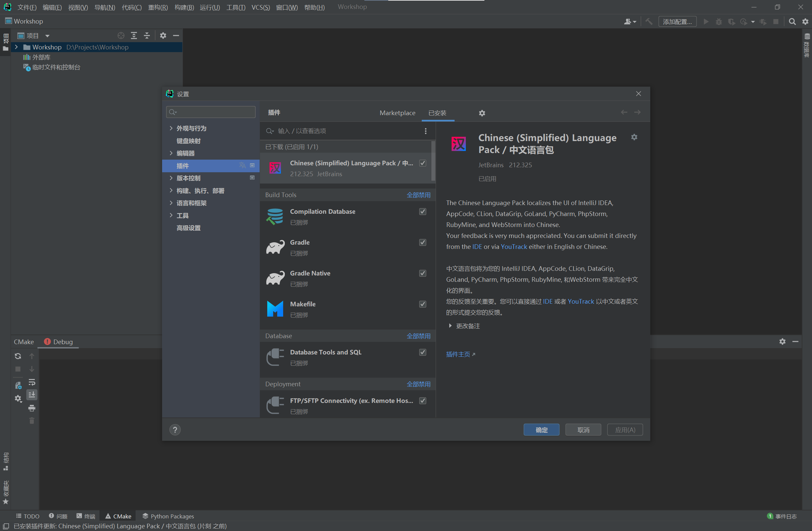Click the print icon in the CMake panel

[32, 408]
